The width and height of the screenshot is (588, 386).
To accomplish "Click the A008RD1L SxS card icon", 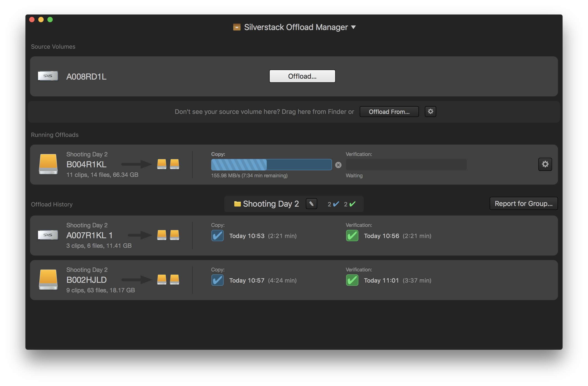I will coord(48,76).
